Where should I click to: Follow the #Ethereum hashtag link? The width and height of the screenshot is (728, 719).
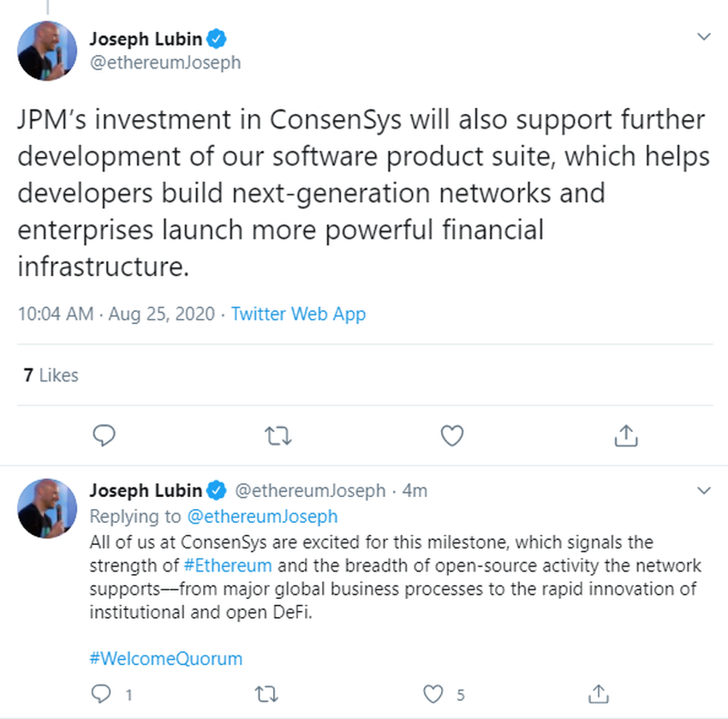(x=228, y=566)
